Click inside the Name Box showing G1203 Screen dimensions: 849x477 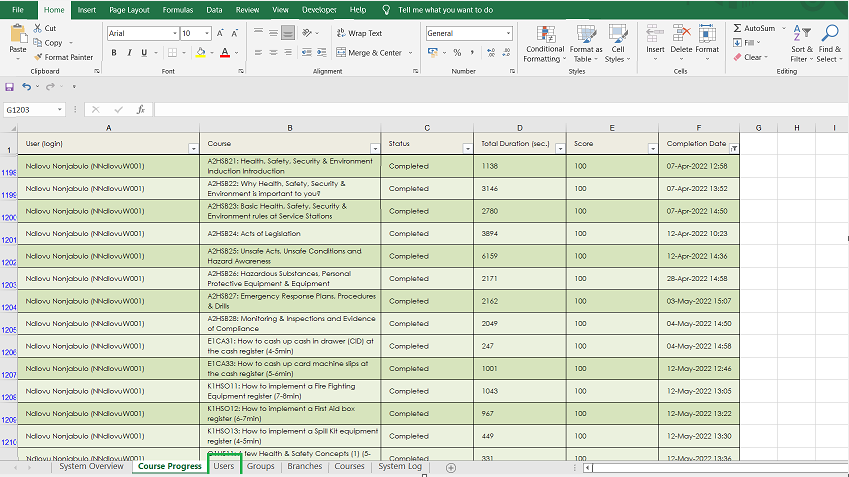30,109
